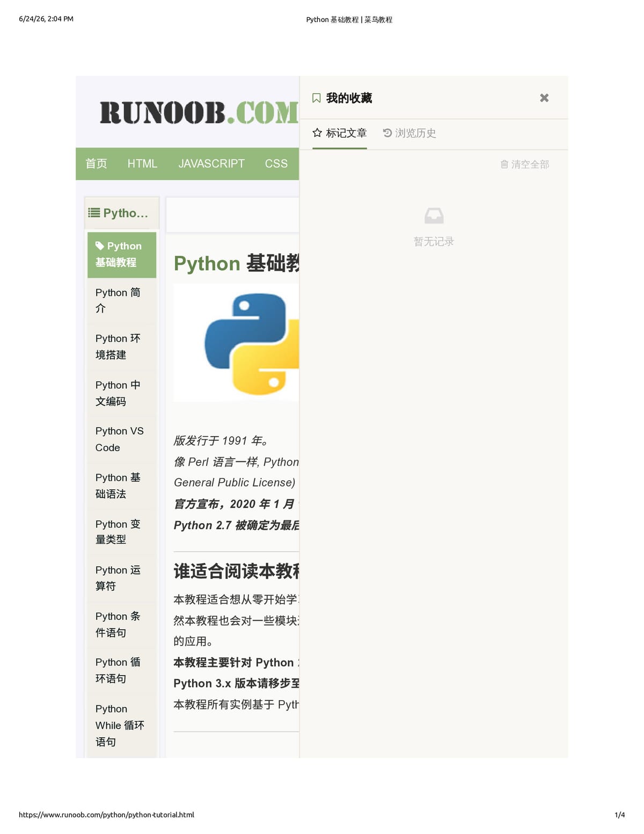Open the 首页 nav item
The width and height of the screenshot is (644, 834).
97,164
